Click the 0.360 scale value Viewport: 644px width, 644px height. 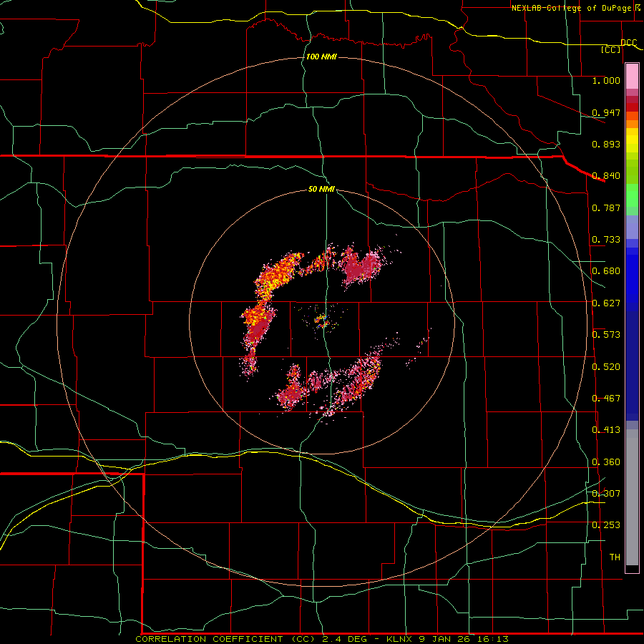[x=606, y=462]
